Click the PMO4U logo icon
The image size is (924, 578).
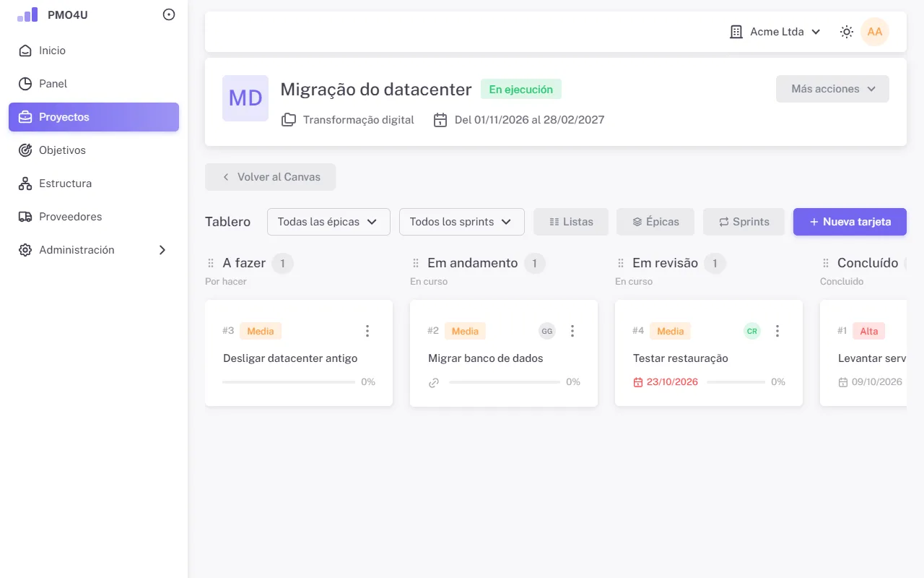tap(27, 14)
